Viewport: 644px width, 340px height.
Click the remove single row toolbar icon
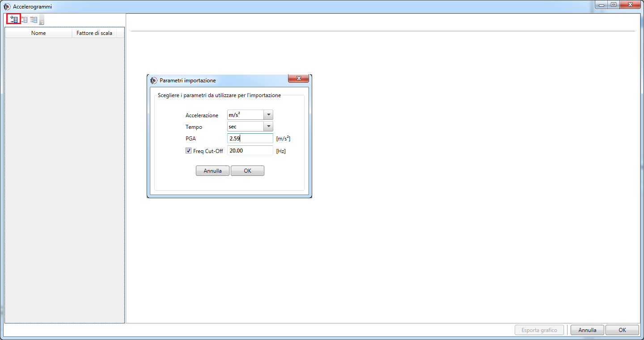pos(24,20)
